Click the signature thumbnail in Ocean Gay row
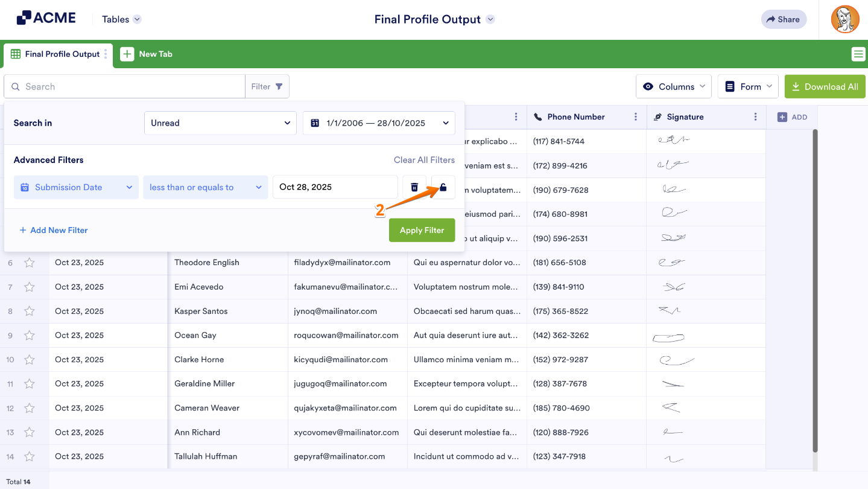The image size is (868, 489). 668,337
